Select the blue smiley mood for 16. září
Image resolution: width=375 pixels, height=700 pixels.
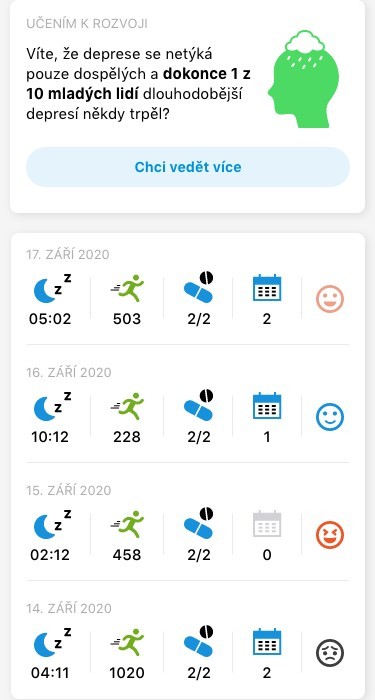click(330, 417)
